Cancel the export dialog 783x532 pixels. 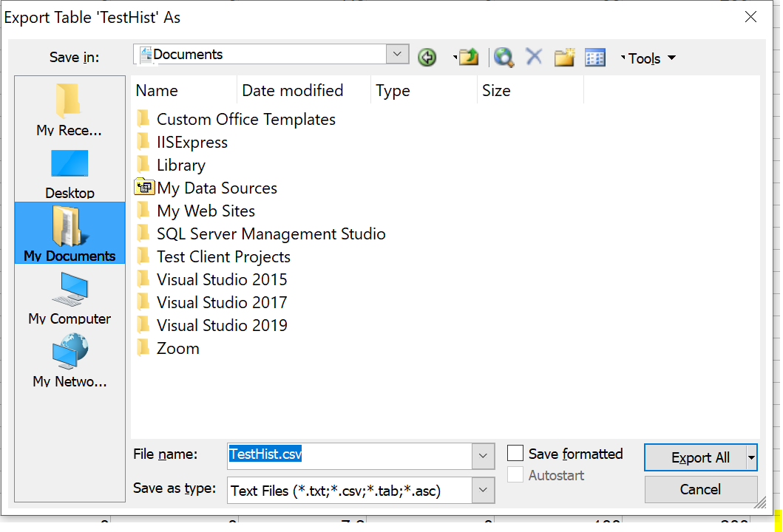(x=701, y=489)
